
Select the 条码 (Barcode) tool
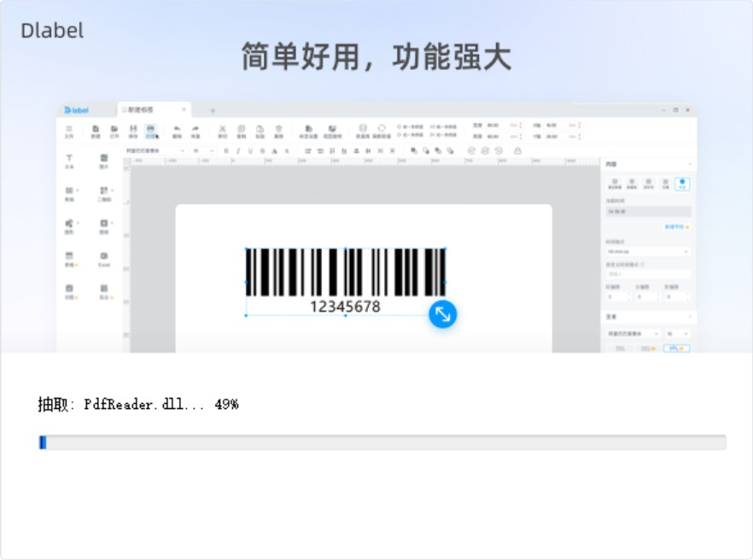(x=68, y=193)
